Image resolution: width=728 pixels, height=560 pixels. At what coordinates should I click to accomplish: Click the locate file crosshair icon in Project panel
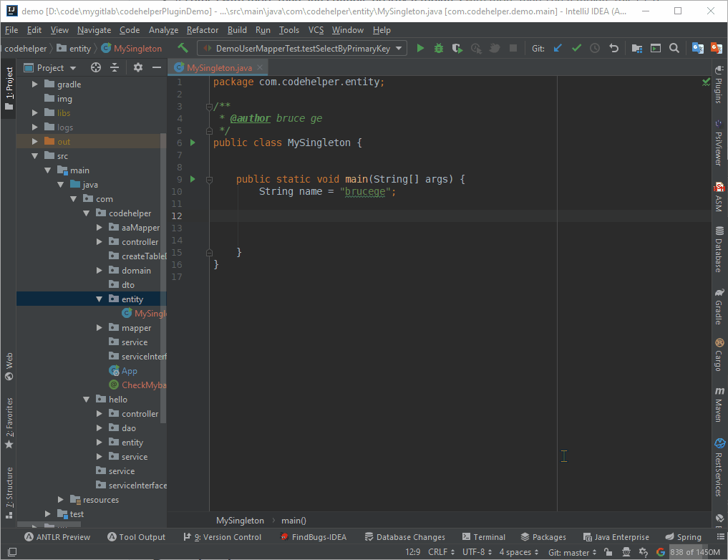[96, 68]
